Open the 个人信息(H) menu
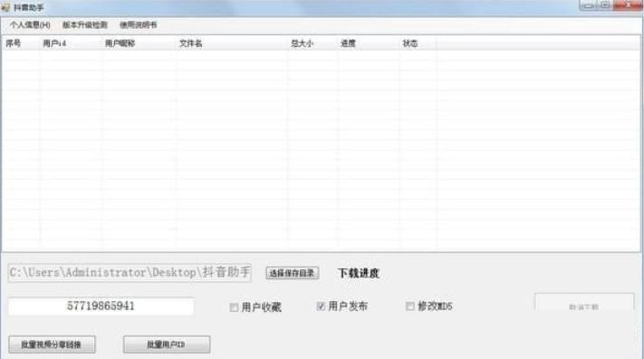 tap(30, 25)
